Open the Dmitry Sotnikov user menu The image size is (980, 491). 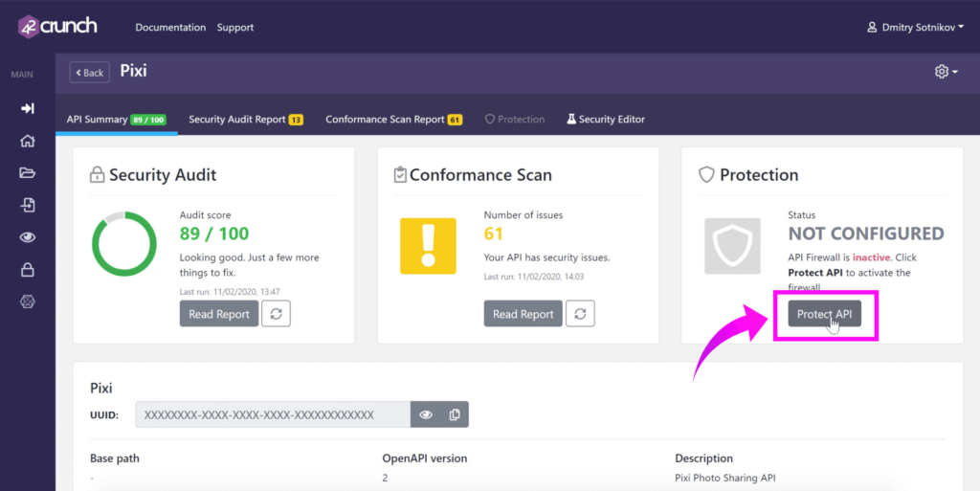click(x=915, y=28)
